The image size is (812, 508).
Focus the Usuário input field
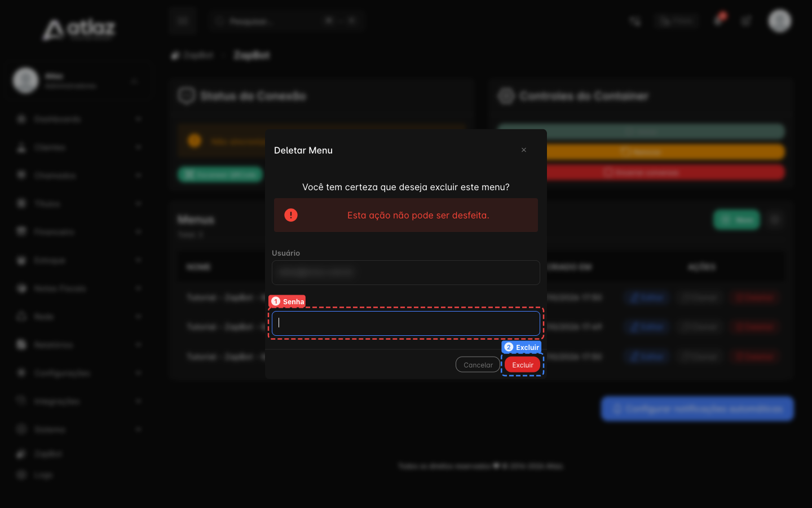tap(406, 273)
